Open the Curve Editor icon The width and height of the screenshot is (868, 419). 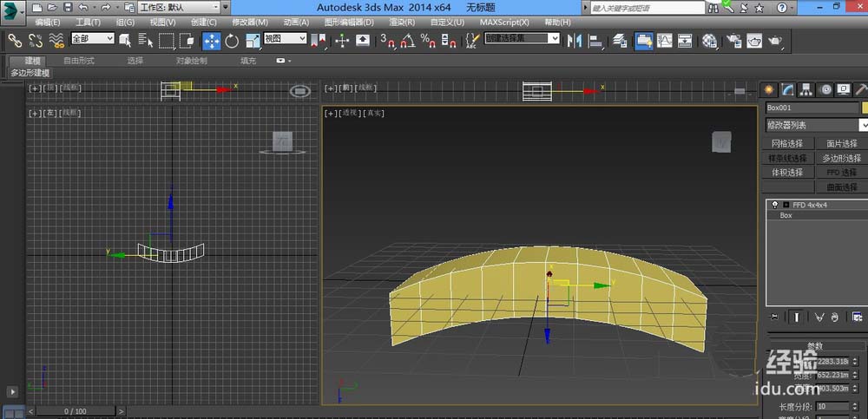point(664,41)
